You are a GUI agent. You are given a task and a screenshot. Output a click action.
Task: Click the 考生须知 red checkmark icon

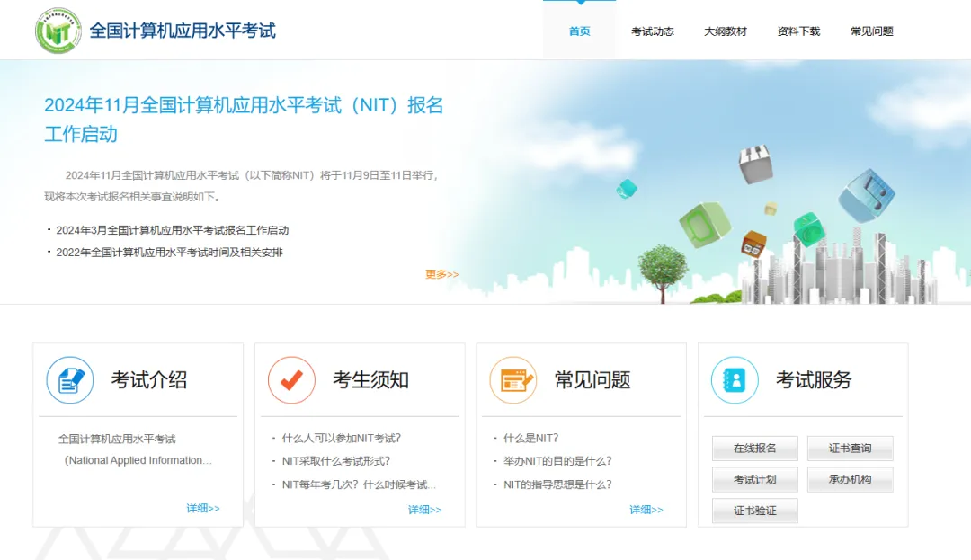click(291, 379)
